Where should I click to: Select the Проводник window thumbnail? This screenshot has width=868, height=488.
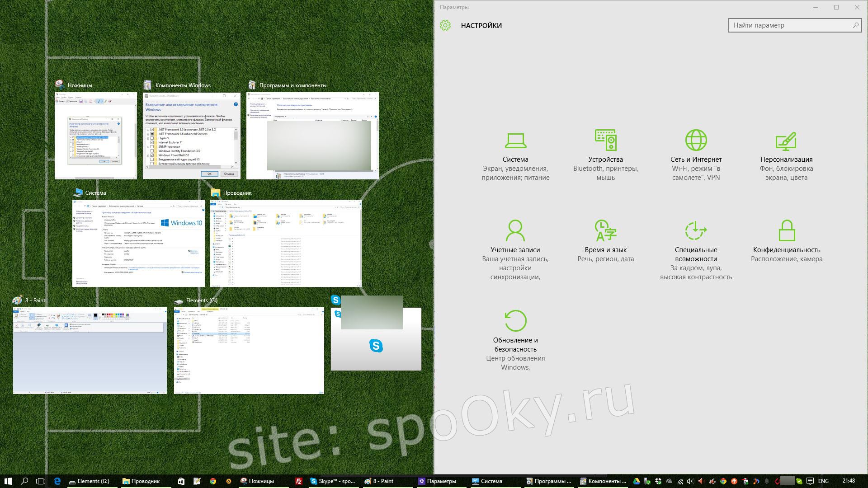point(286,243)
